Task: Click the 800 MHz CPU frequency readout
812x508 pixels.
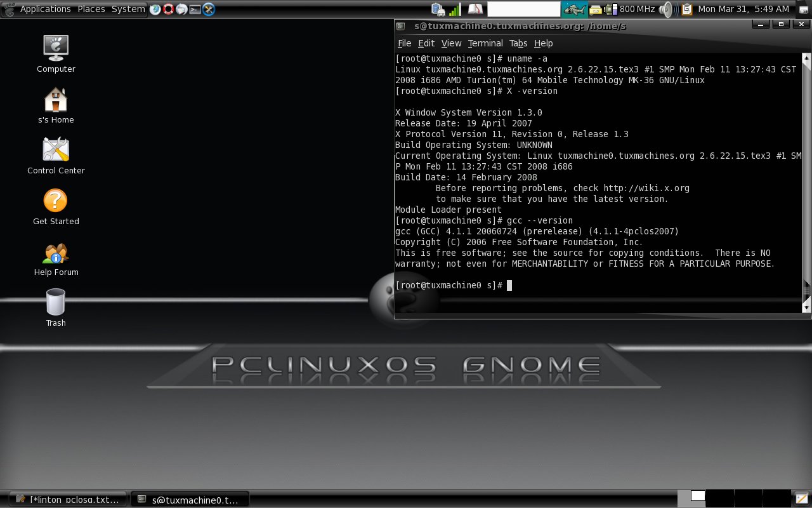Action: (x=637, y=9)
